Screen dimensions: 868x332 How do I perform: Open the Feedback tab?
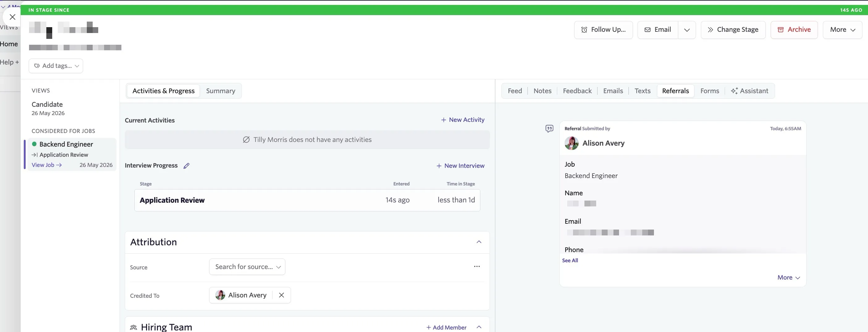[577, 91]
